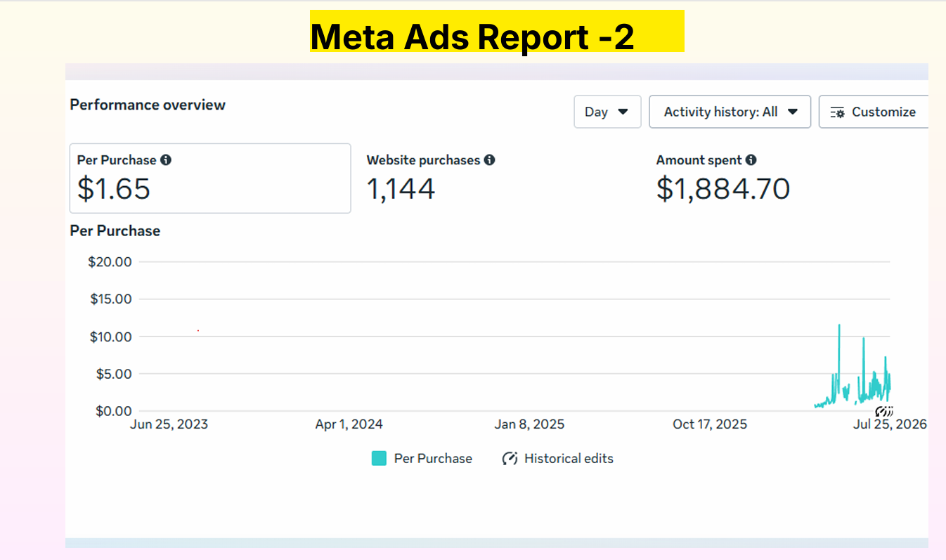Click the Jun 25, 2023 date label
946x560 pixels.
point(169,424)
